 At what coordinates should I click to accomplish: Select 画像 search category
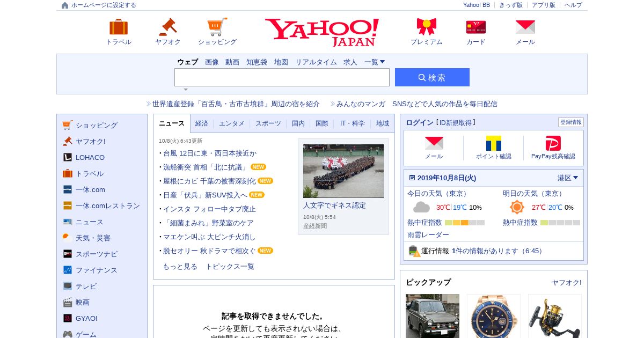pos(212,62)
